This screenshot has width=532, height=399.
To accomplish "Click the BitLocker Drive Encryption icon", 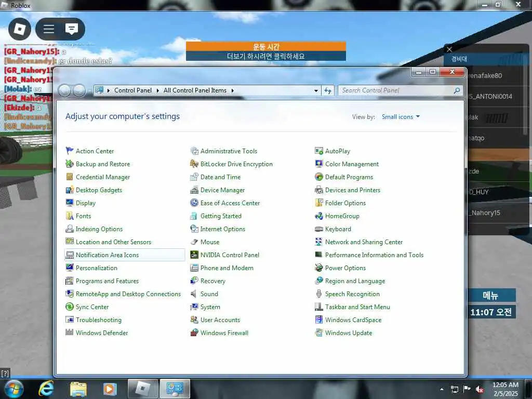I will [x=194, y=164].
